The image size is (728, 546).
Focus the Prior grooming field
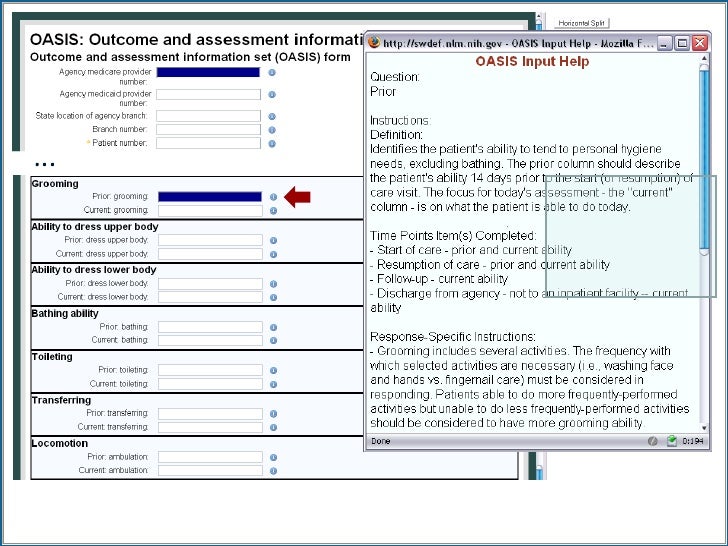pos(210,197)
